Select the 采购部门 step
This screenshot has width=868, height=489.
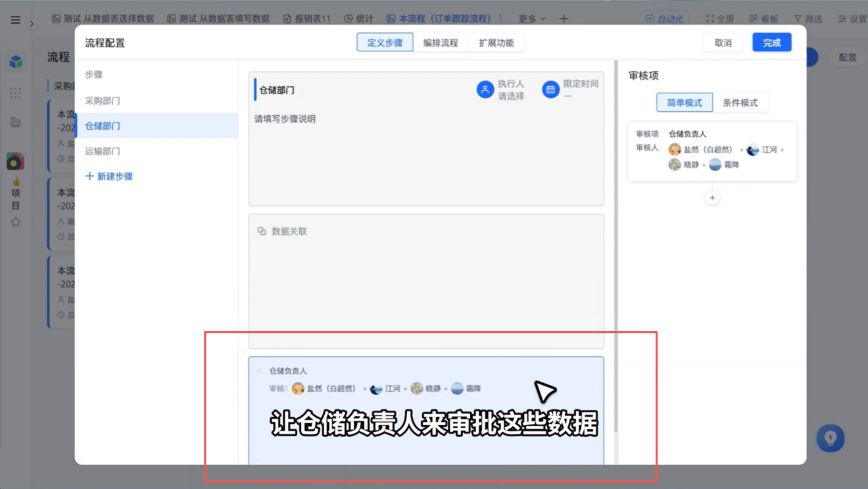tap(157, 101)
